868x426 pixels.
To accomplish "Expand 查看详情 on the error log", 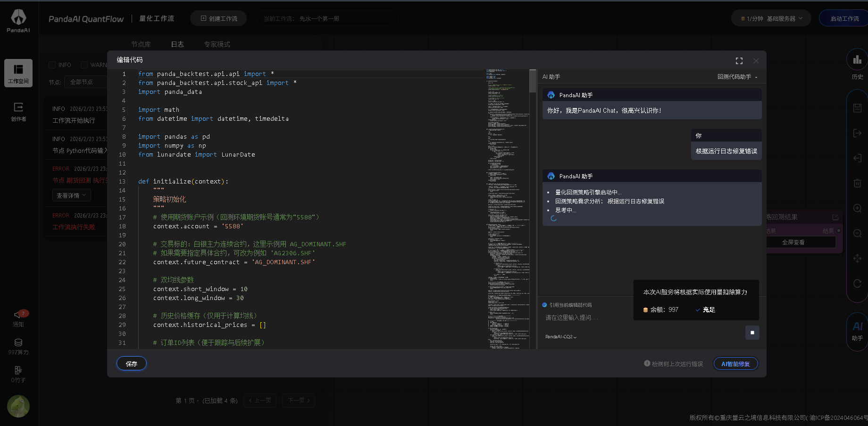I will pyautogui.click(x=71, y=195).
